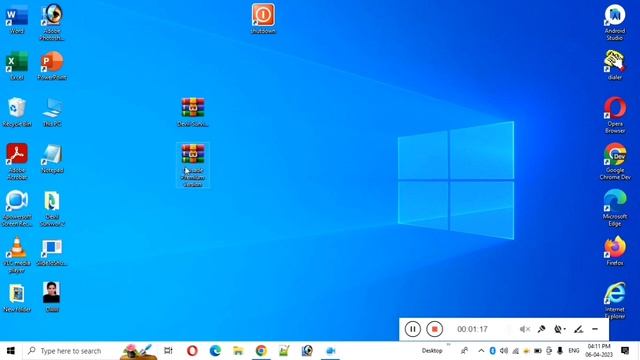Viewport: 640px width, 360px height.
Task: Open the annotation pen tool in recorder
Action: pyautogui.click(x=578, y=329)
